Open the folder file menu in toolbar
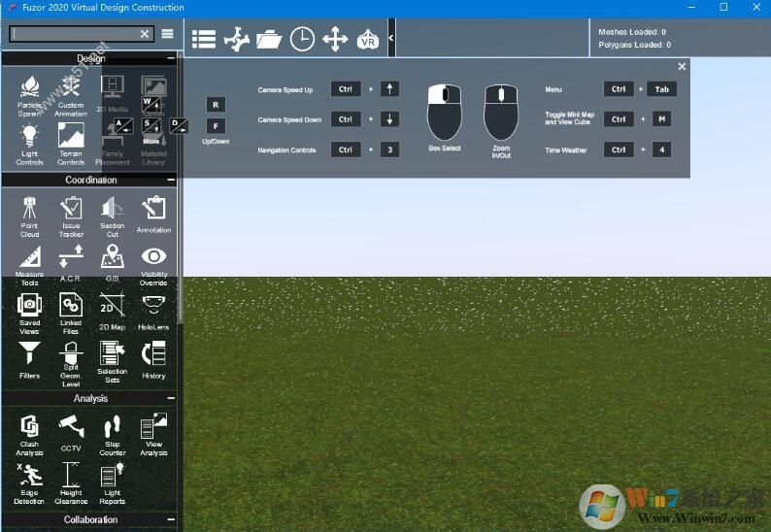This screenshot has height=532, width=771. tap(269, 40)
